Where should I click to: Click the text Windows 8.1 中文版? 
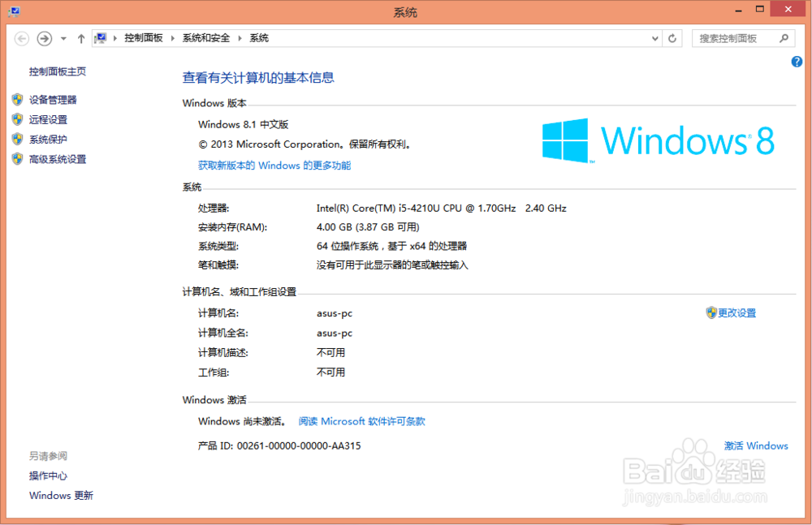coord(243,124)
